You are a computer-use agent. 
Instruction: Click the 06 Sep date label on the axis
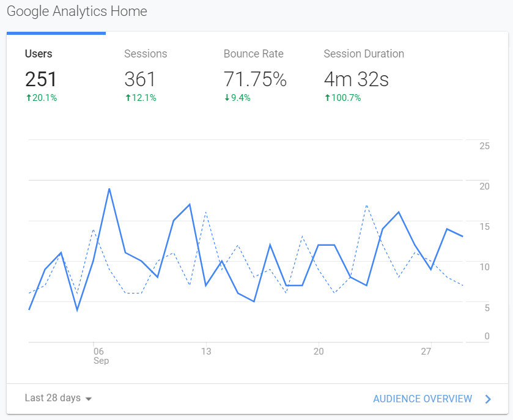pos(101,356)
